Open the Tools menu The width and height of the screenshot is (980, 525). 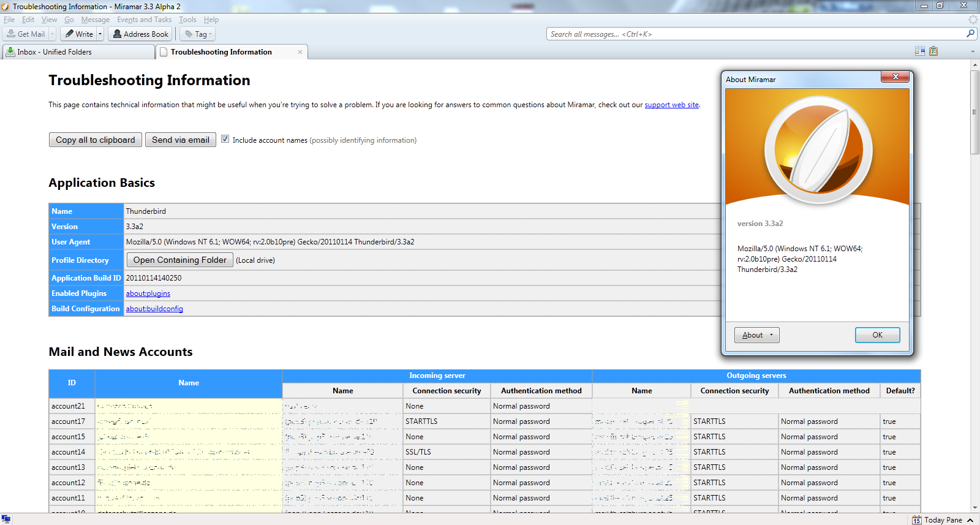pyautogui.click(x=187, y=20)
